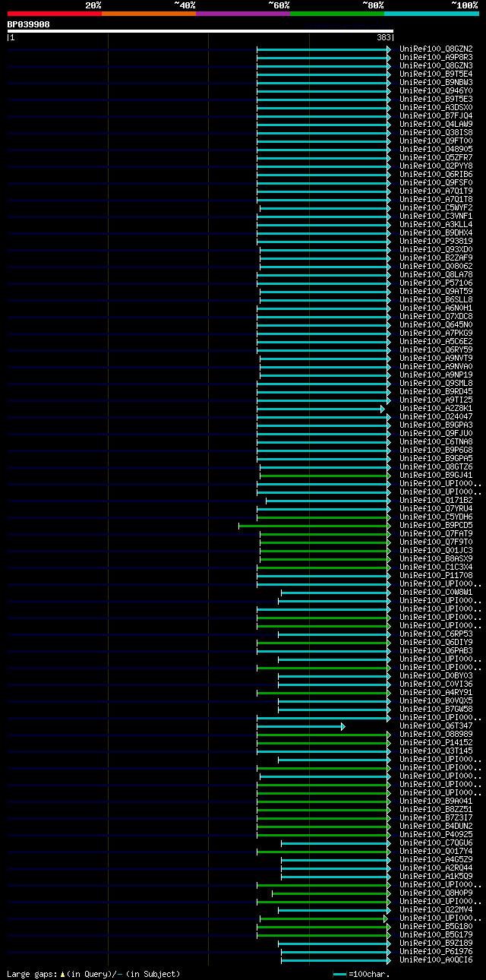
Task: Select hit label UniRef100_B9NBW3
Action: pyautogui.click(x=436, y=82)
